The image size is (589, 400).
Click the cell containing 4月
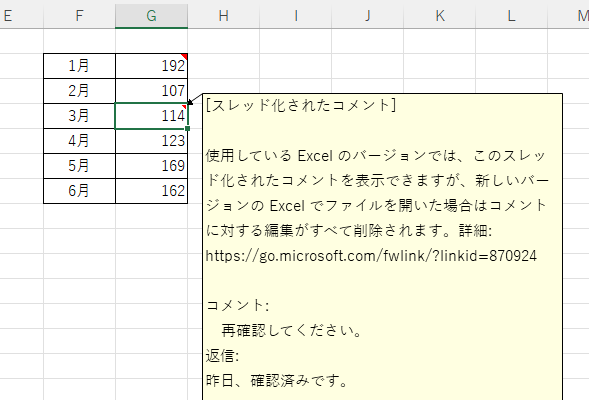click(x=79, y=141)
